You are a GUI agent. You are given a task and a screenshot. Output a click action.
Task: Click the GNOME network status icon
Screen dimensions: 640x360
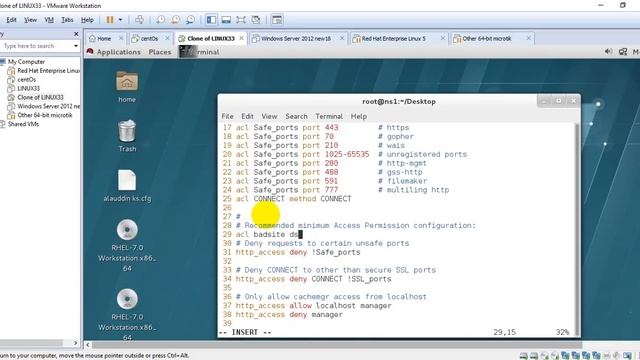(623, 51)
